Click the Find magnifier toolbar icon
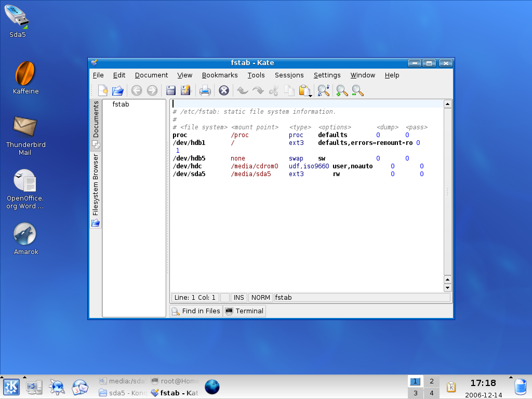This screenshot has width=532, height=399. (323, 91)
